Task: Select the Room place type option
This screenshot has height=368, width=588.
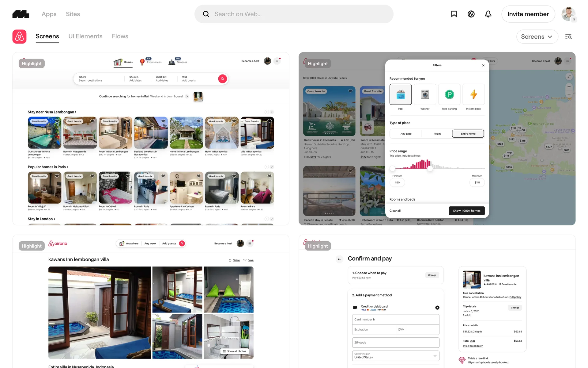Action: coord(437,134)
